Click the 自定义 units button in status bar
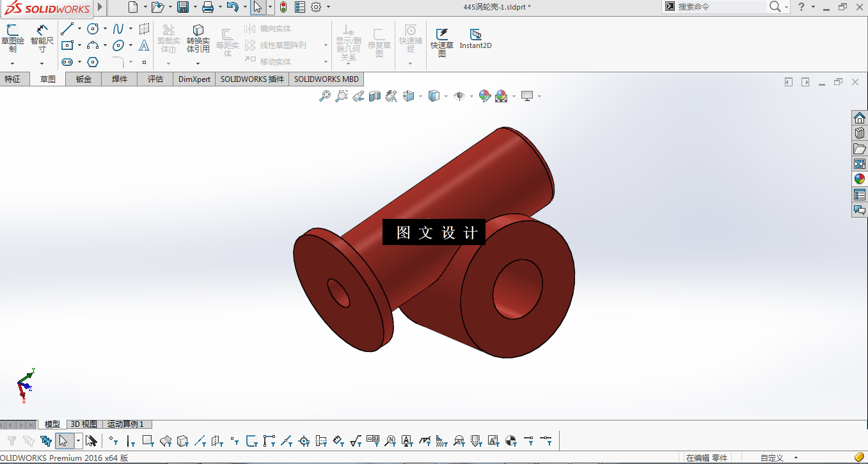Image resolution: width=868 pixels, height=464 pixels. click(772, 458)
